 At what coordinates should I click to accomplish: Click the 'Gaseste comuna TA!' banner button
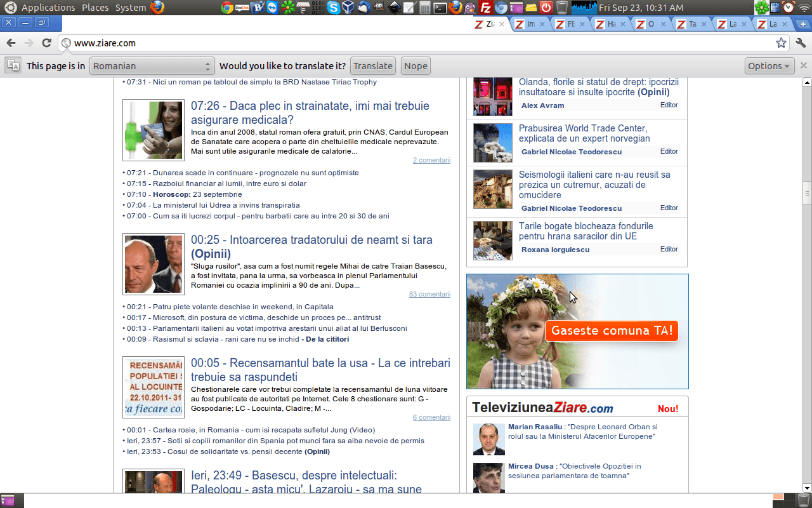point(612,331)
